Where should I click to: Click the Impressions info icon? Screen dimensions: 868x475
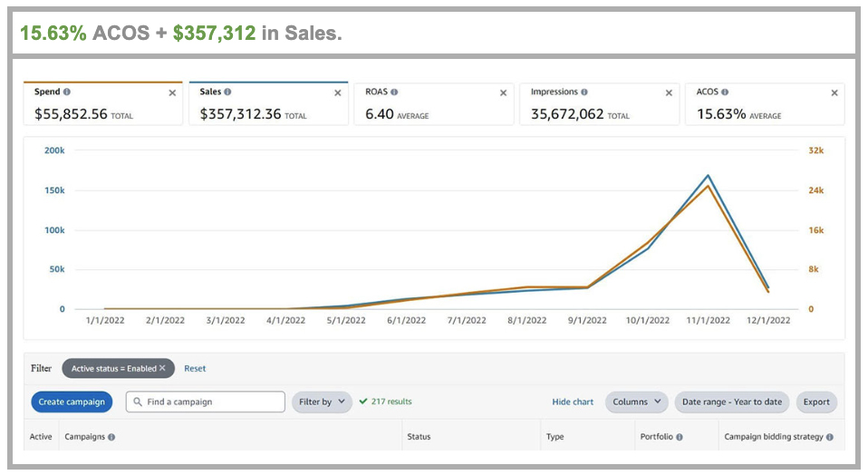[x=584, y=92]
